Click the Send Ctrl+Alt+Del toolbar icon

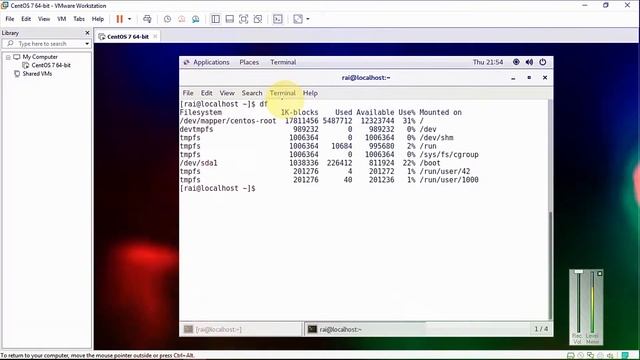(x=147, y=19)
